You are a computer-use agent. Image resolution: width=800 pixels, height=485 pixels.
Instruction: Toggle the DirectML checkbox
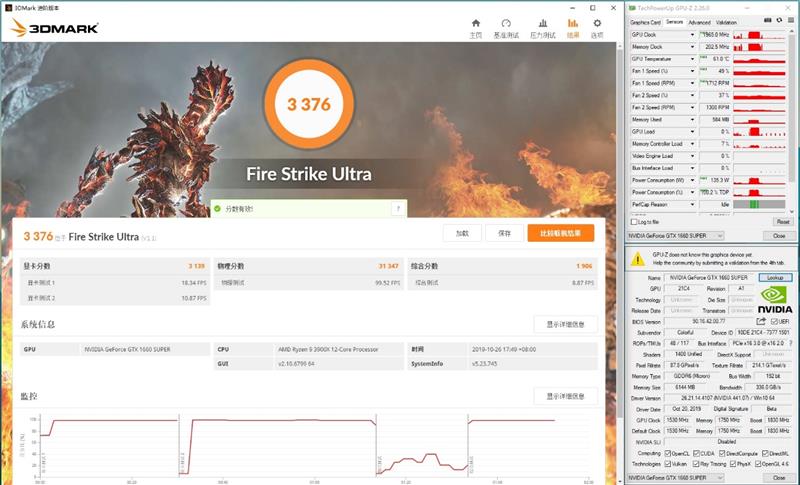[x=765, y=453]
